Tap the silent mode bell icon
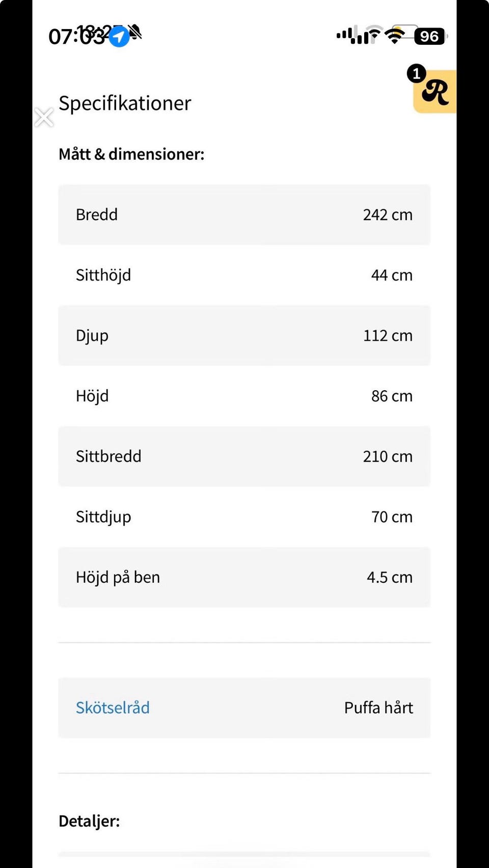The width and height of the screenshot is (489, 868). pyautogui.click(x=135, y=33)
